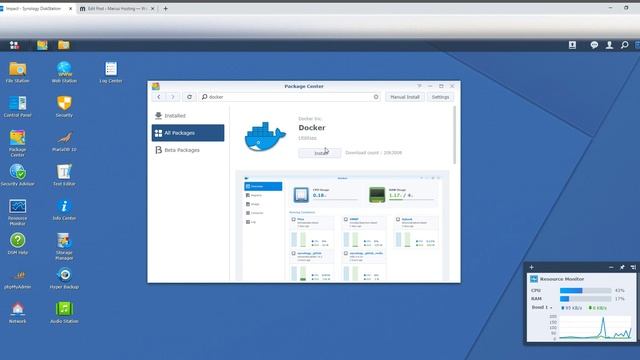
Task: Open Package Center help question mark
Action: click(419, 86)
